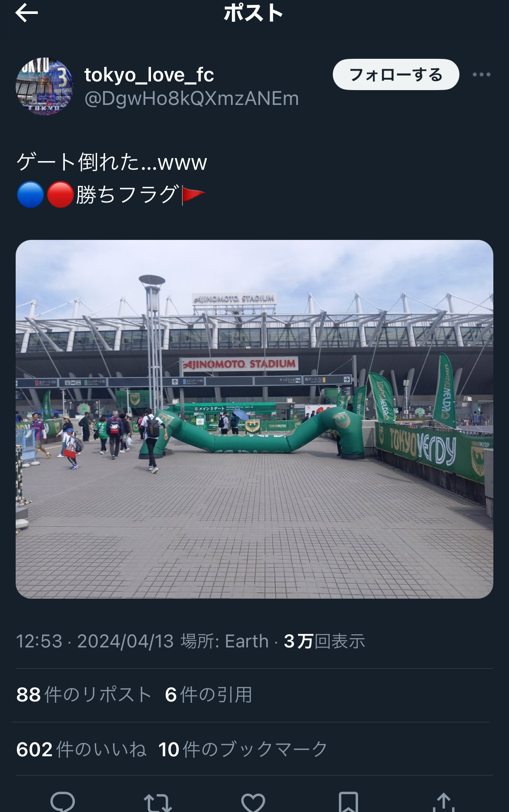Image resolution: width=509 pixels, height=812 pixels.
Task: View the Ajinomoto Stadium photo full screen
Action: point(254,419)
